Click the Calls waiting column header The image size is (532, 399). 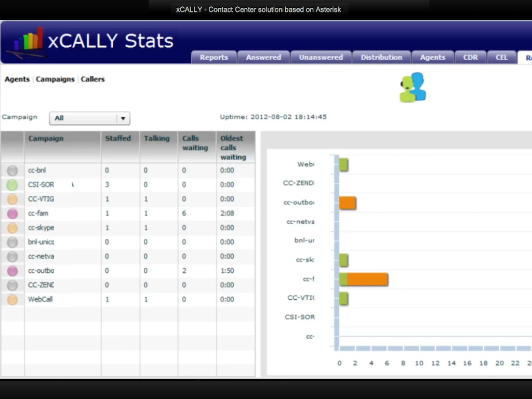point(195,143)
